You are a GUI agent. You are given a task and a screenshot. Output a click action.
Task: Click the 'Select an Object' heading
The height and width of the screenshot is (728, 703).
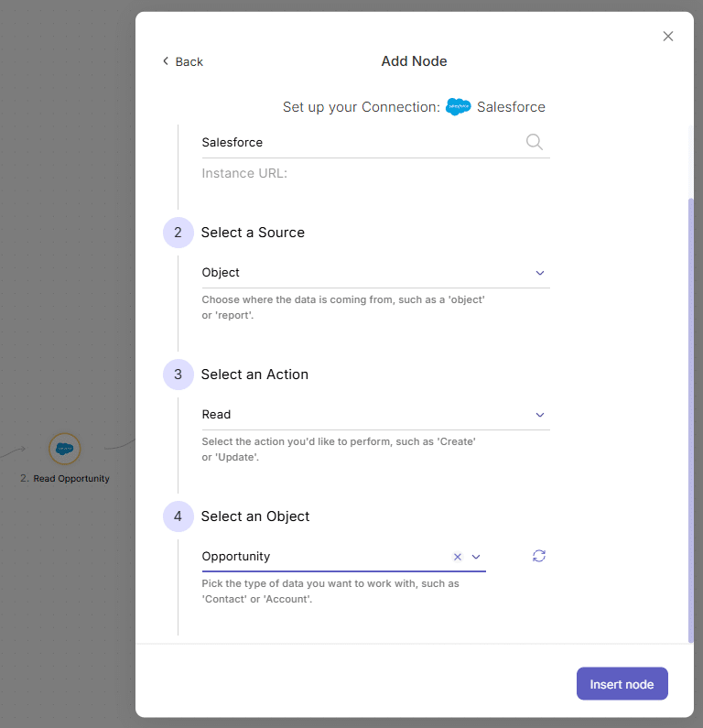[255, 516]
